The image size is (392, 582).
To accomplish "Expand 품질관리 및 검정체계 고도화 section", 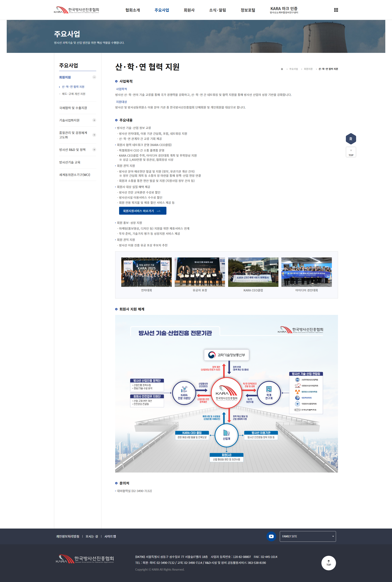I will [94, 135].
